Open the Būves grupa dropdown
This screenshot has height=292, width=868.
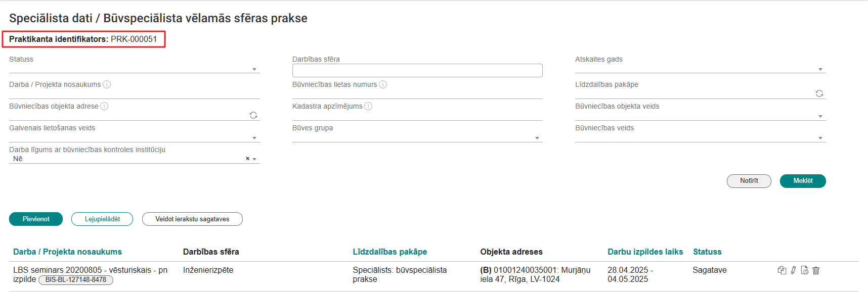coord(537,138)
